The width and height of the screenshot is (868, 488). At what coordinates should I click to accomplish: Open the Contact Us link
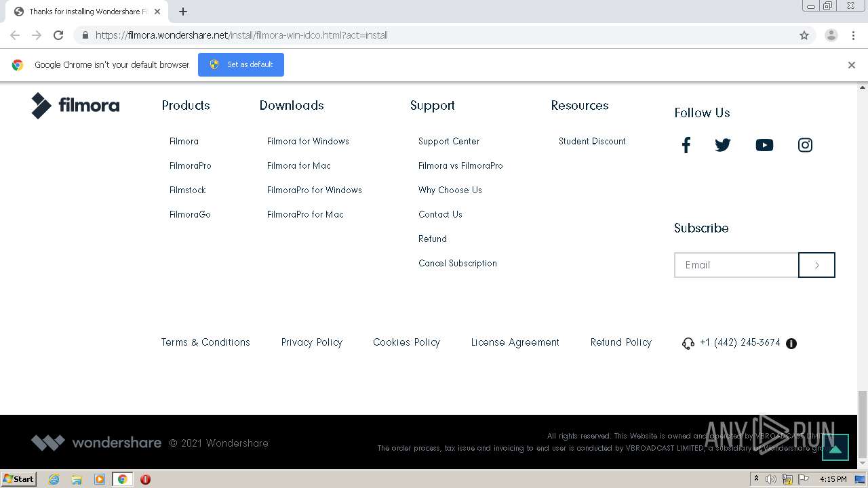tap(440, 215)
